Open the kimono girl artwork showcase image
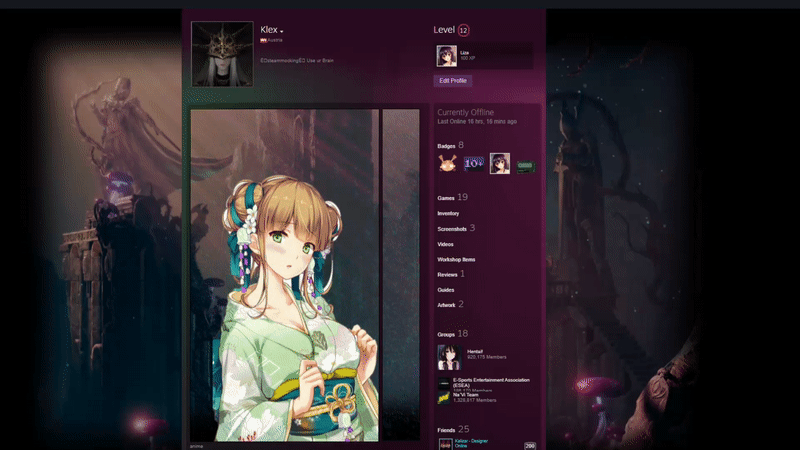This screenshot has width=800, height=450. [x=285, y=275]
